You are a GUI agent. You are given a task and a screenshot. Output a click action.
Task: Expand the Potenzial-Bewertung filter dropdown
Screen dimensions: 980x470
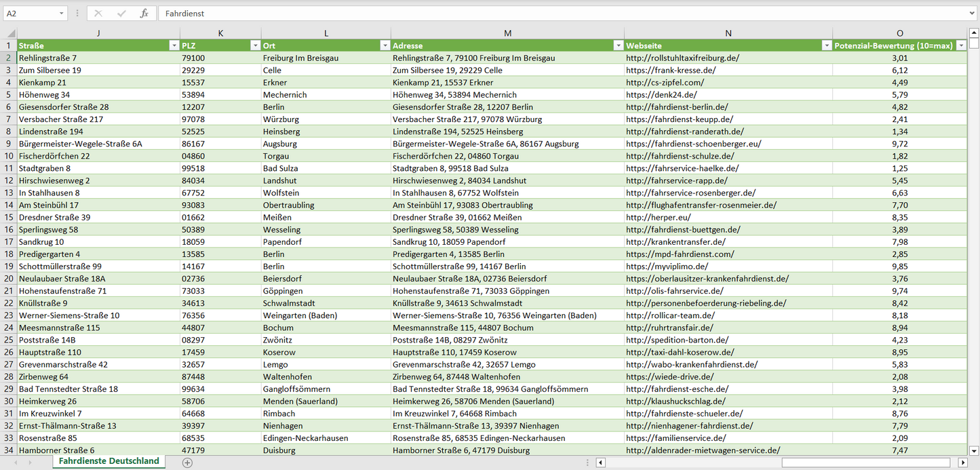(960, 45)
